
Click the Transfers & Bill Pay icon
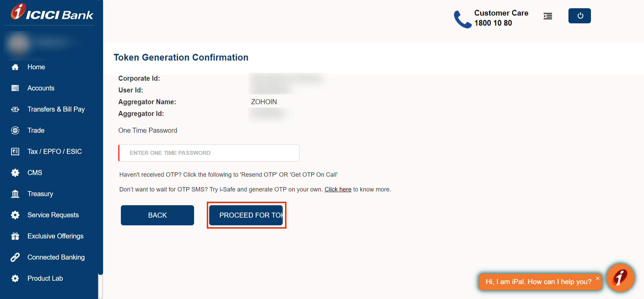(15, 109)
